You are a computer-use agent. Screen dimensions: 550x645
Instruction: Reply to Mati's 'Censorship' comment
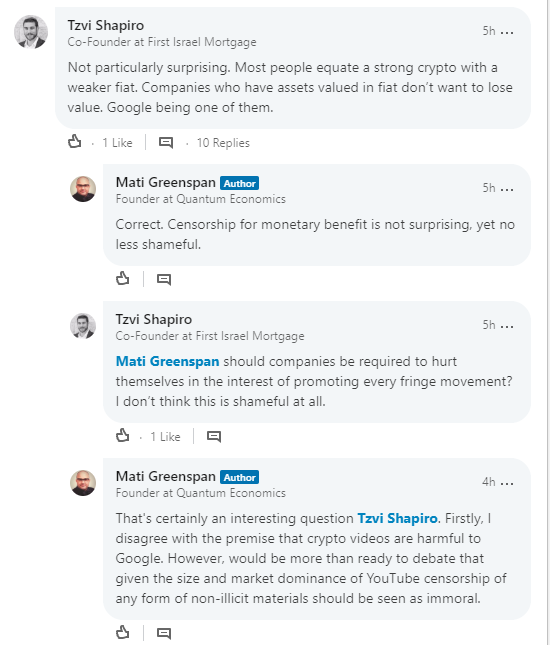pos(164,279)
